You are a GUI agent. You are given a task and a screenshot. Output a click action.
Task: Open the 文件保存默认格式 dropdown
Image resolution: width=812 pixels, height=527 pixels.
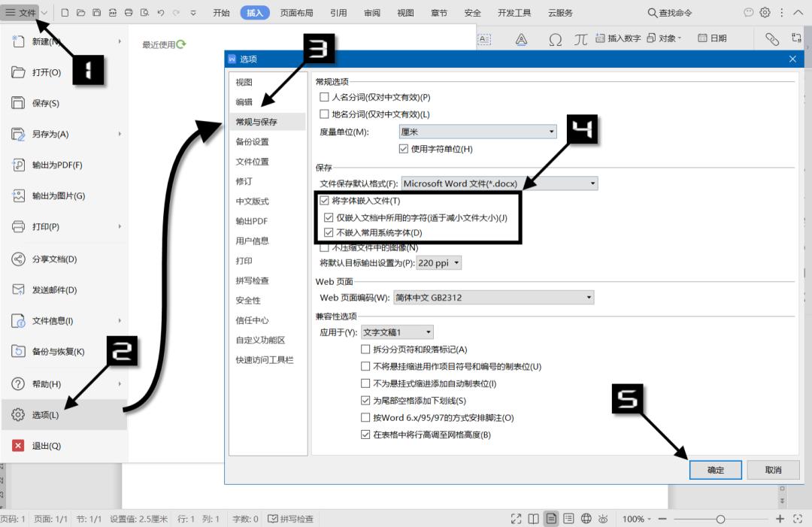click(592, 183)
